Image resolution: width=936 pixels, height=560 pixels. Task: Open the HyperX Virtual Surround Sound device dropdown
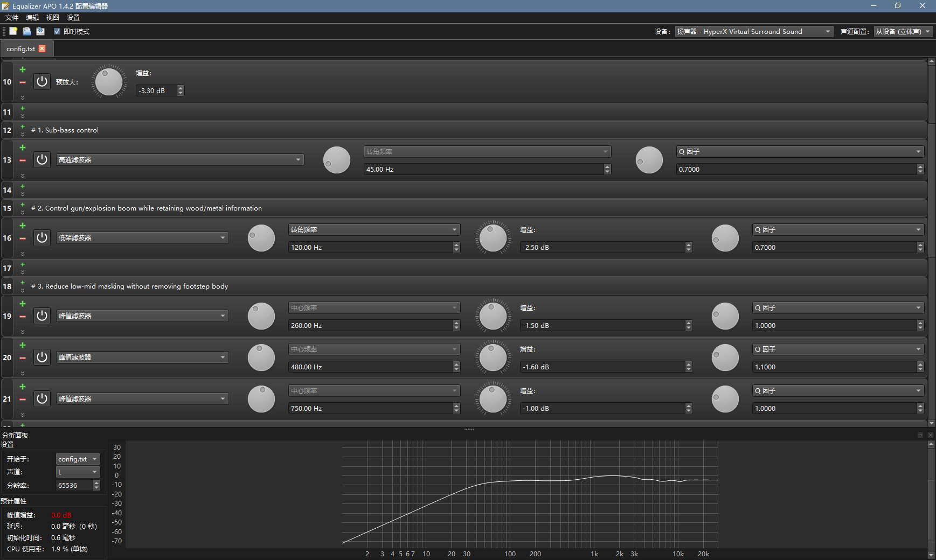pos(754,32)
